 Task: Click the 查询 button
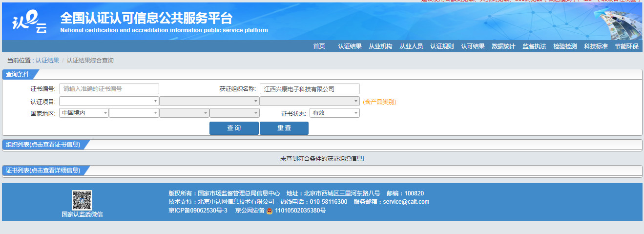(x=234, y=128)
